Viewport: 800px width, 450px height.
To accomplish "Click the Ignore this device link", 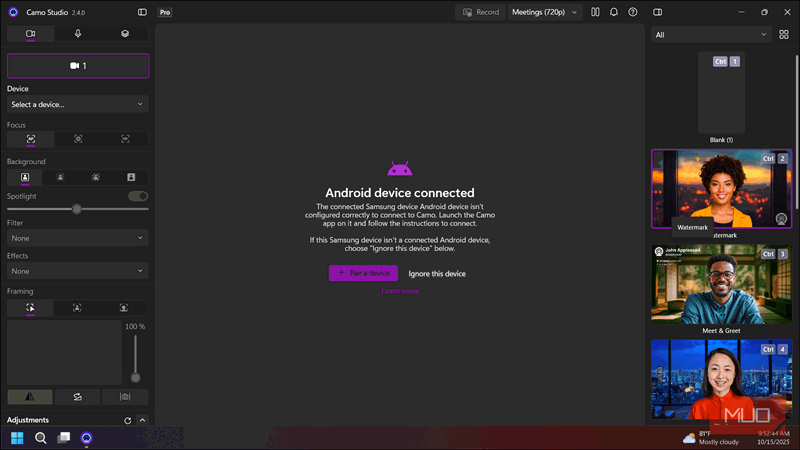I will pos(437,273).
